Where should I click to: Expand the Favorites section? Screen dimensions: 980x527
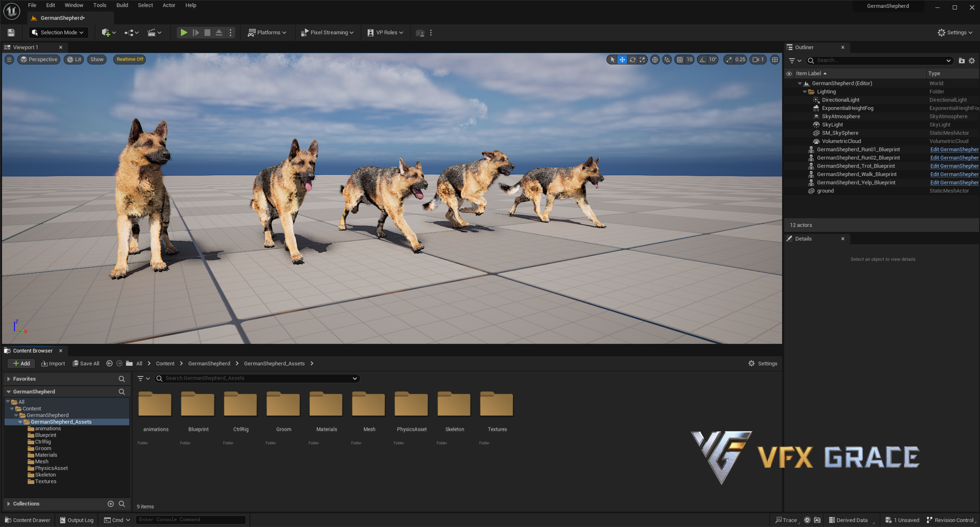click(x=8, y=379)
